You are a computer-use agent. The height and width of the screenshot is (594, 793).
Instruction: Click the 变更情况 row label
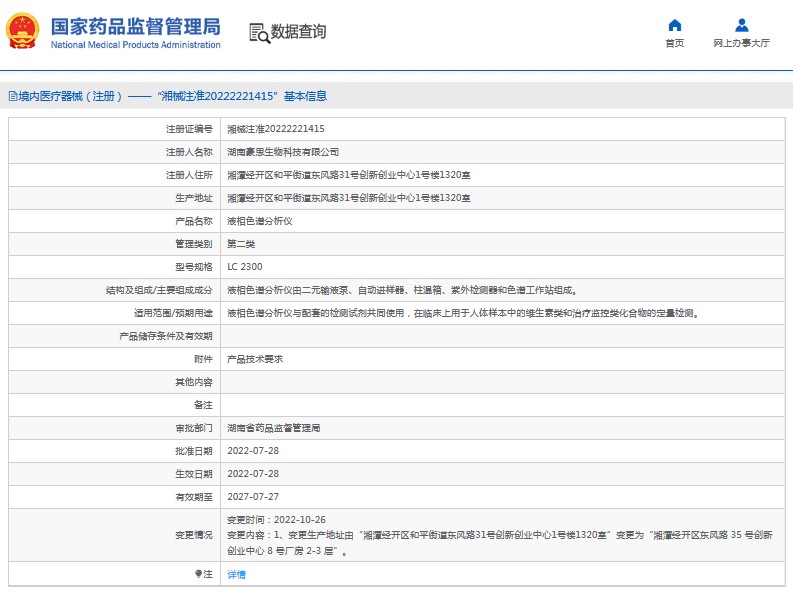click(x=194, y=535)
